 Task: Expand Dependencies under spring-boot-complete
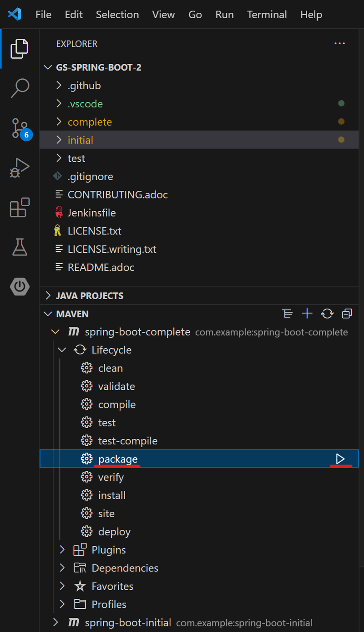point(62,568)
